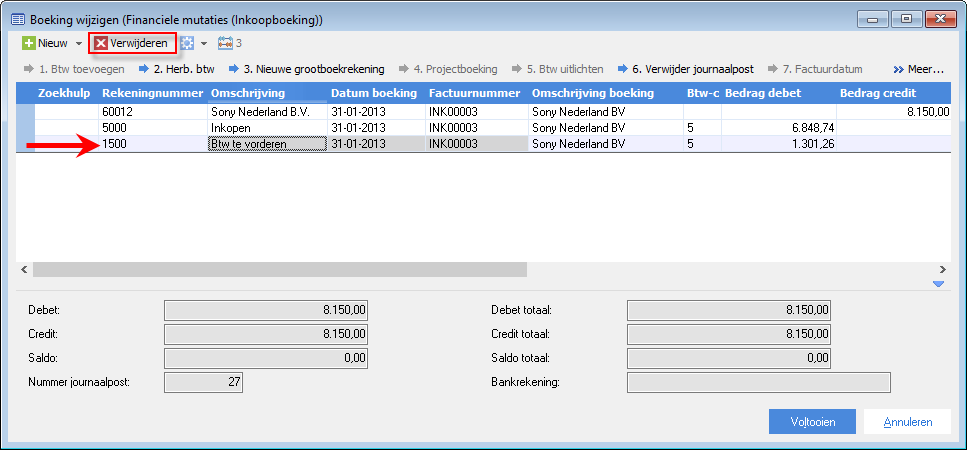Open the dropdown arrow beside gear icon
The image size is (967, 450).
[x=204, y=44]
